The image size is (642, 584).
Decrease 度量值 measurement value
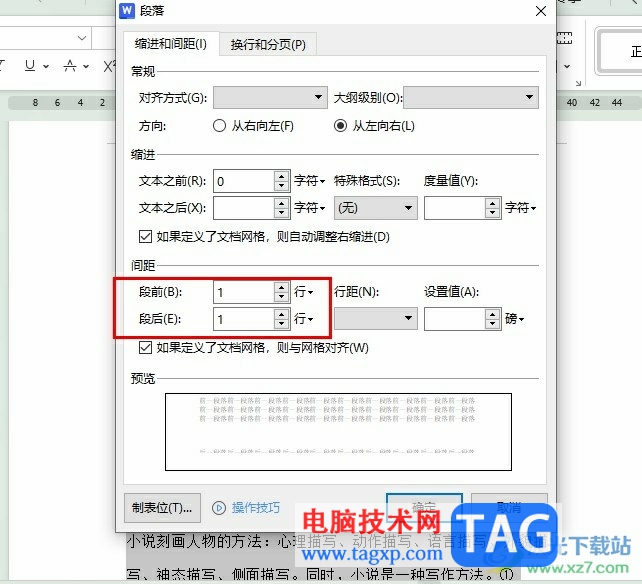493,213
